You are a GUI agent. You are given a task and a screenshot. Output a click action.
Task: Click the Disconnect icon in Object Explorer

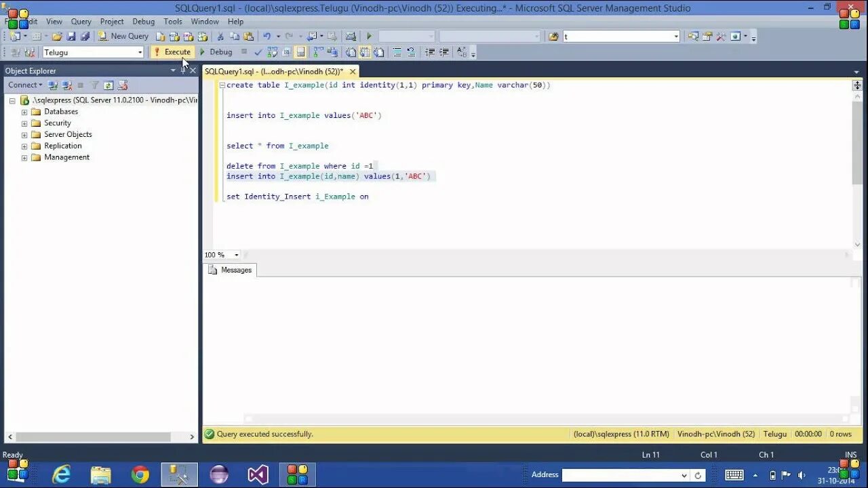(66, 85)
